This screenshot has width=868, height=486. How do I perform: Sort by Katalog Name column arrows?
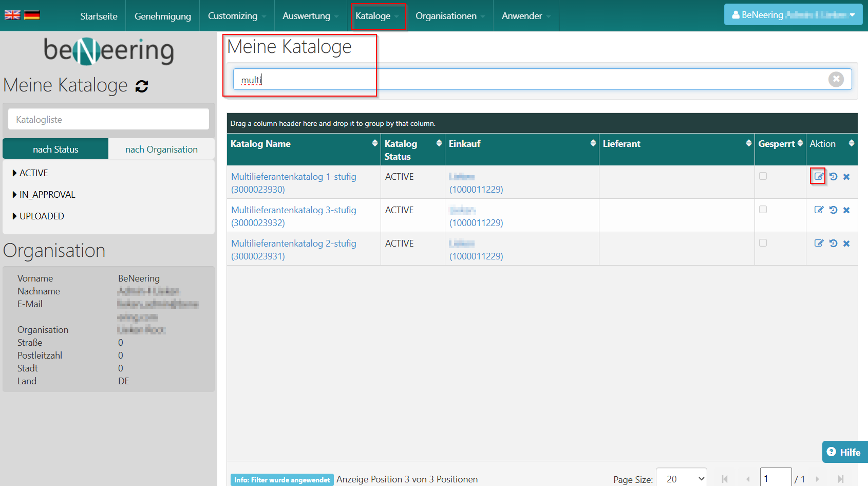[x=374, y=144]
